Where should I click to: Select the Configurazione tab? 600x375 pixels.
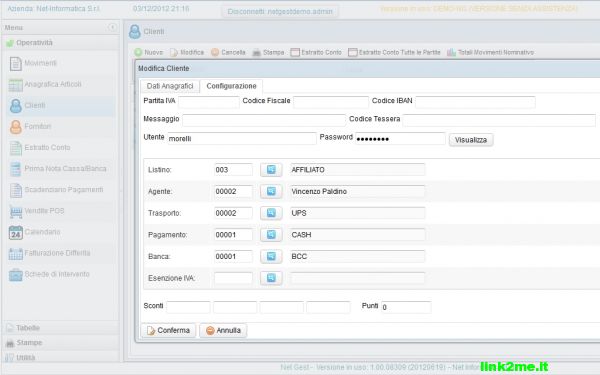[x=231, y=86]
